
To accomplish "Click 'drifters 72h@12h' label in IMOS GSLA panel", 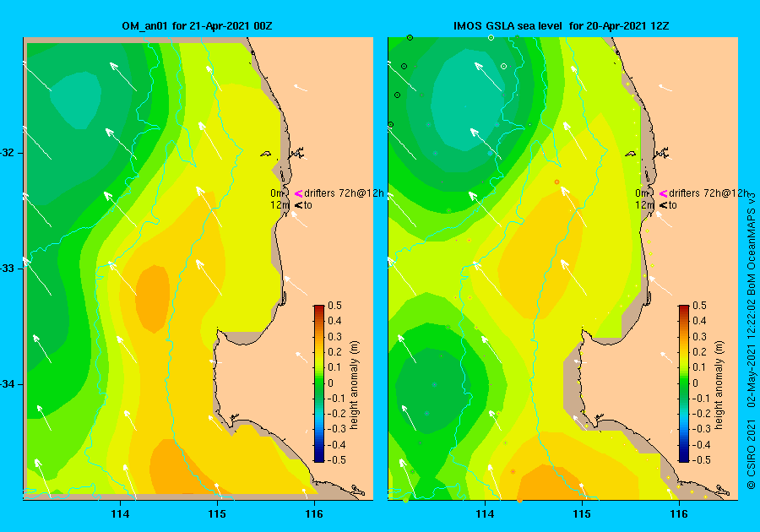I will (708, 193).
